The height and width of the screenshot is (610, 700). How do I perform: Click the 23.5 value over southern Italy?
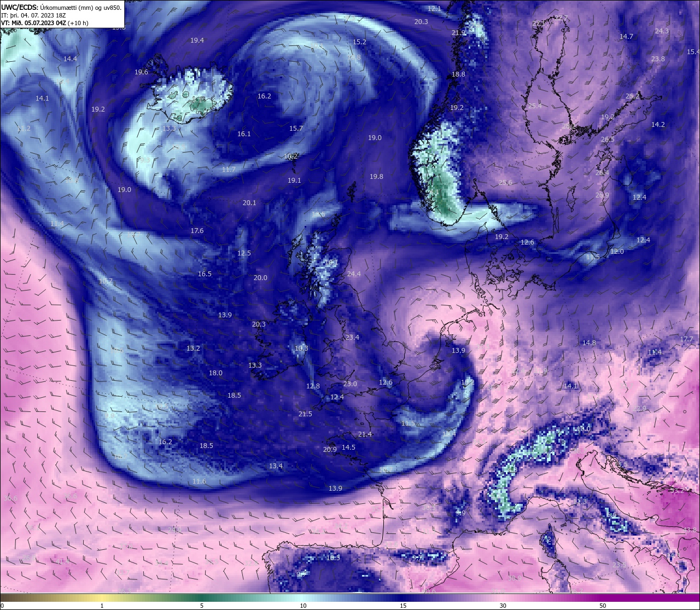619,565
